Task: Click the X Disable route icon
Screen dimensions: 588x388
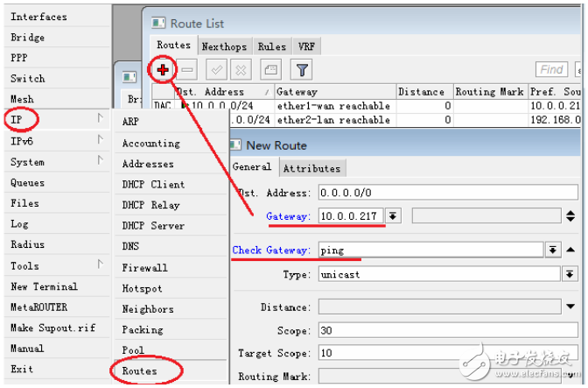Action: point(242,68)
